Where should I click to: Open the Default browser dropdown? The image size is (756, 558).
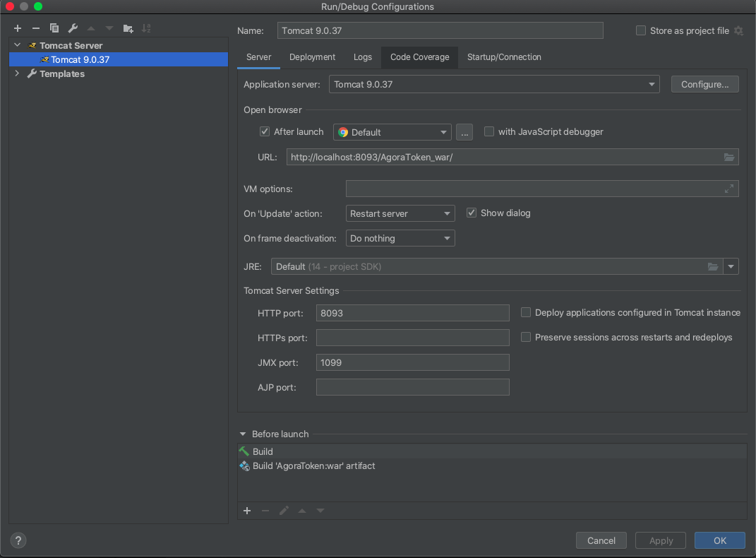(392, 132)
